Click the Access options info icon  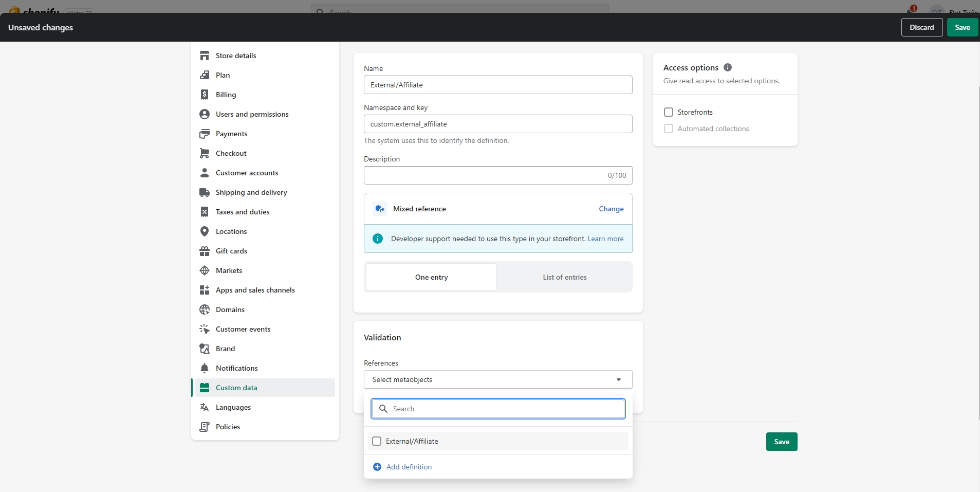click(728, 67)
